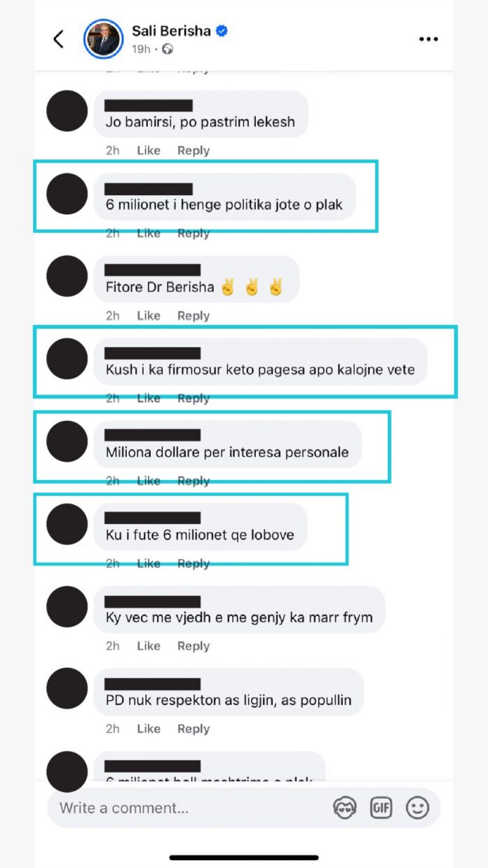The image size is (488, 868).
Task: Tap the blue verified badge beside Sali Berisha
Action: [x=222, y=31]
